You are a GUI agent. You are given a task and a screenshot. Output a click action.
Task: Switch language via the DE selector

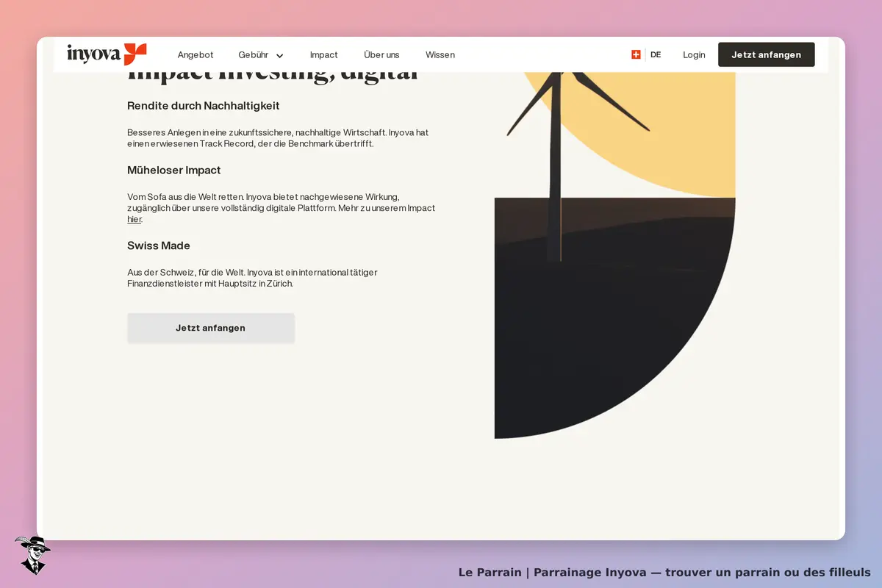point(656,54)
